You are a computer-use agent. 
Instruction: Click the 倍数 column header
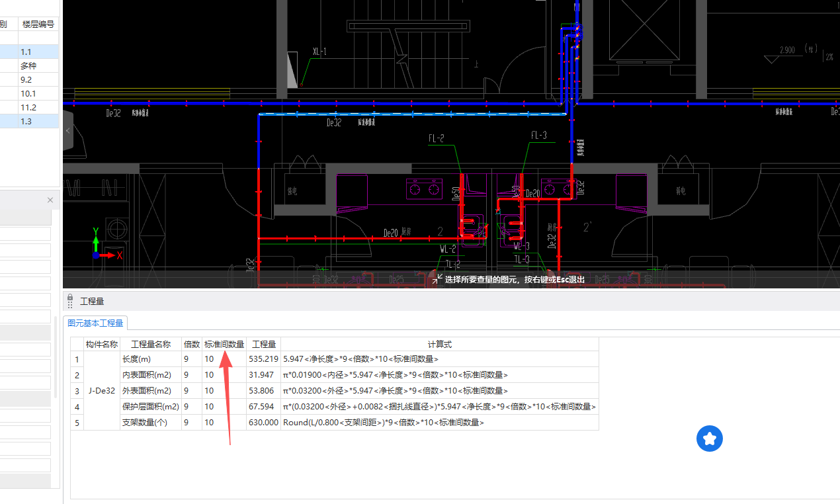[192, 344]
